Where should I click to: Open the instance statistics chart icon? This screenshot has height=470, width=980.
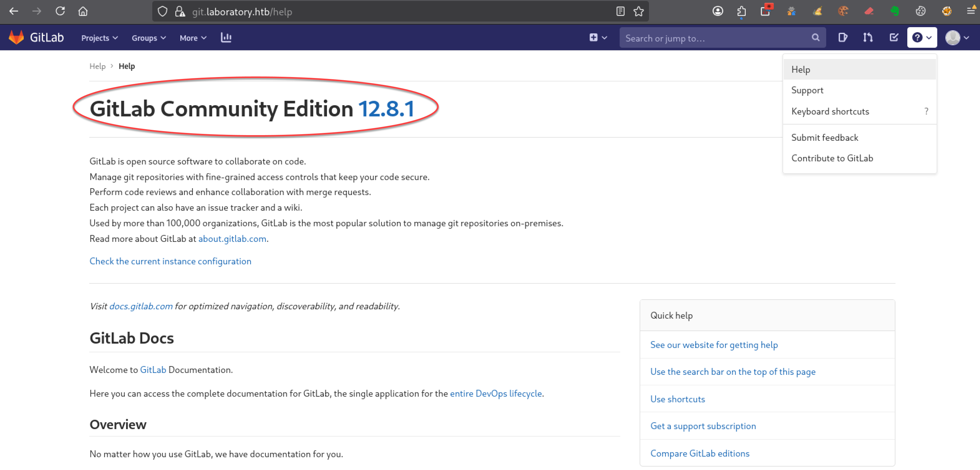226,37
